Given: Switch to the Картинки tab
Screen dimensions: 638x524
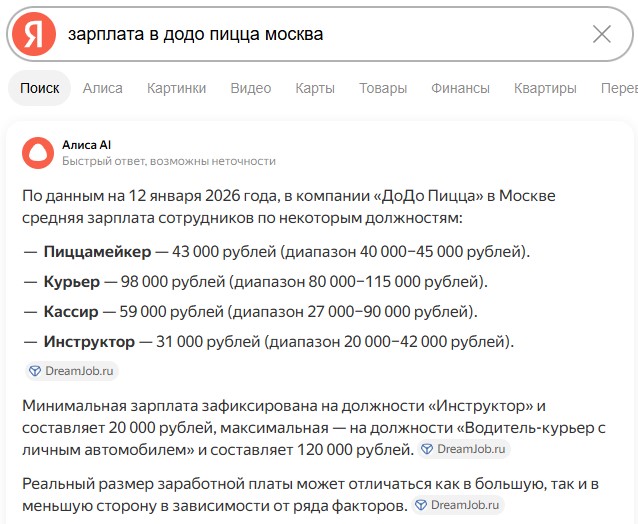Looking at the screenshot, I should point(176,88).
